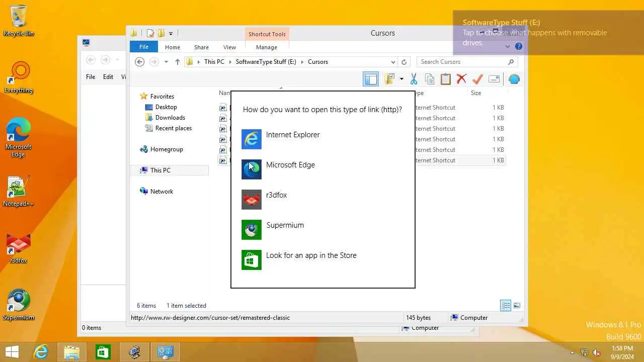This screenshot has width=644, height=362.
Task: Pick r3dfox in the open-with dialog
Action: click(323, 200)
